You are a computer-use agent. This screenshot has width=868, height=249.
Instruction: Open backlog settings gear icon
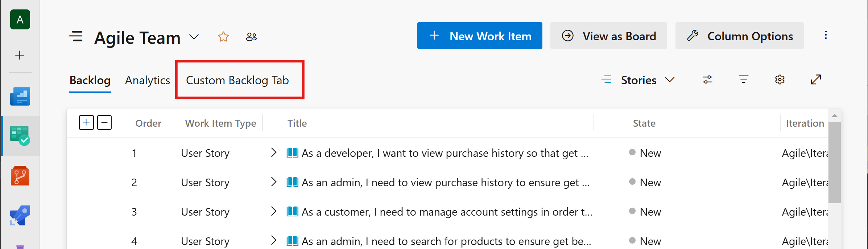(780, 79)
